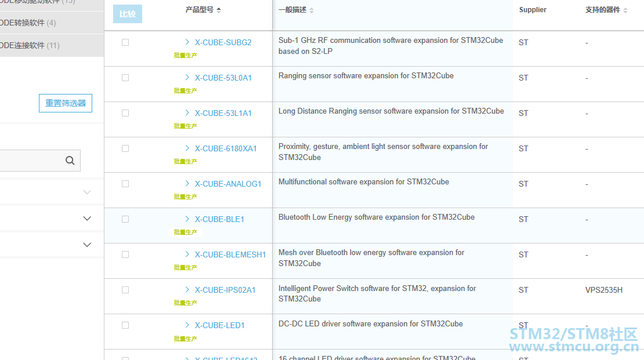Click the 重置筛选器 reset filter button

pos(66,103)
